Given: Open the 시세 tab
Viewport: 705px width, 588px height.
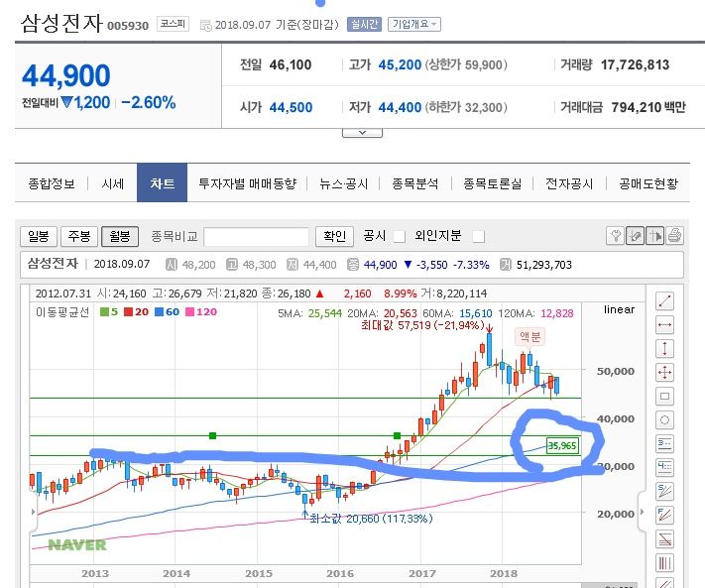Looking at the screenshot, I should (112, 183).
